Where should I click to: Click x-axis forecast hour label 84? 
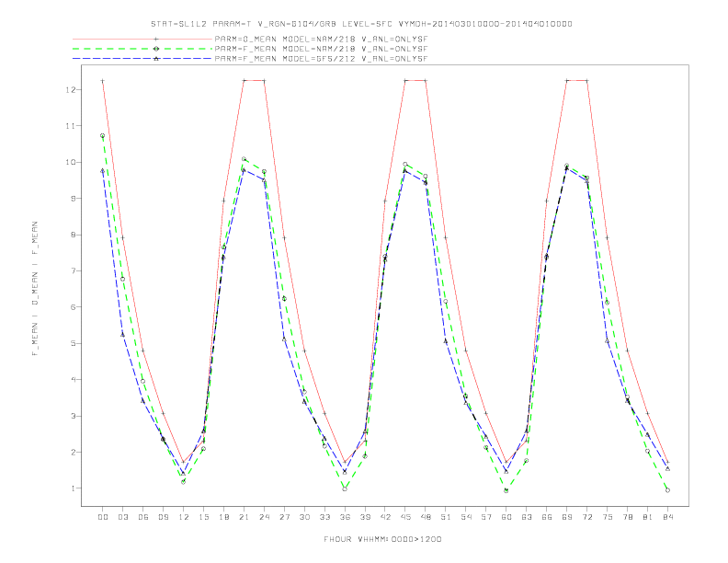[667, 517]
